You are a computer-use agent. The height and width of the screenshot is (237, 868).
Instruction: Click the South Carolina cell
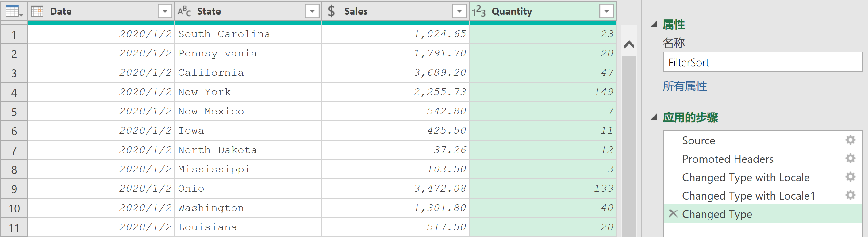click(248, 34)
